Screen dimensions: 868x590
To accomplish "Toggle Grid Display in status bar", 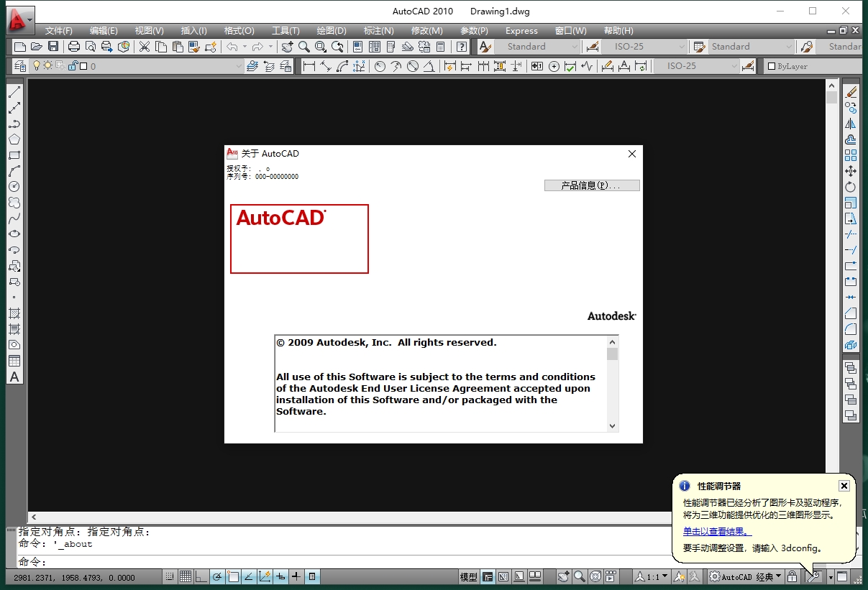I will (186, 577).
